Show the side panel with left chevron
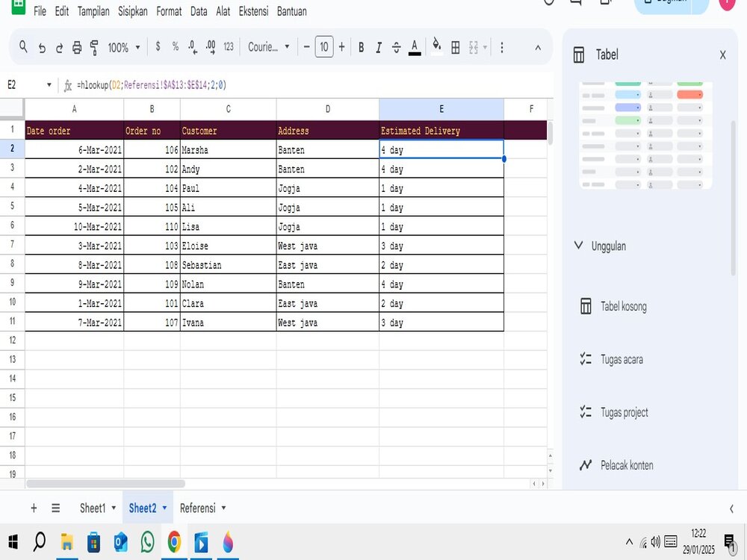Viewport: 747px width, 560px height. point(731,508)
